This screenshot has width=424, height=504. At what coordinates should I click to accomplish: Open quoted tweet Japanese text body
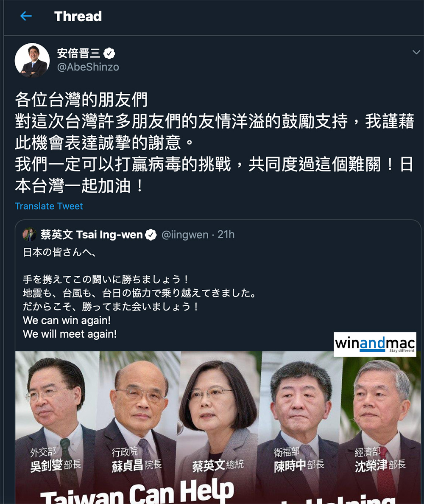pos(139,293)
